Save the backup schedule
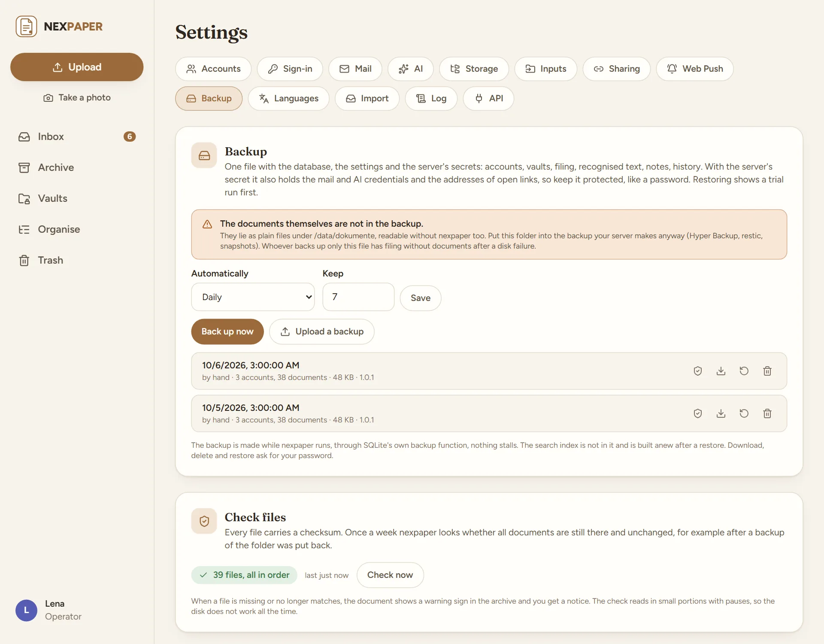 (421, 298)
